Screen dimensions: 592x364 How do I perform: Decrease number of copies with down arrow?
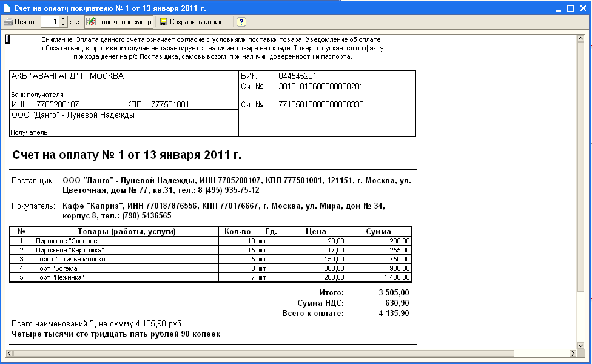coord(64,25)
